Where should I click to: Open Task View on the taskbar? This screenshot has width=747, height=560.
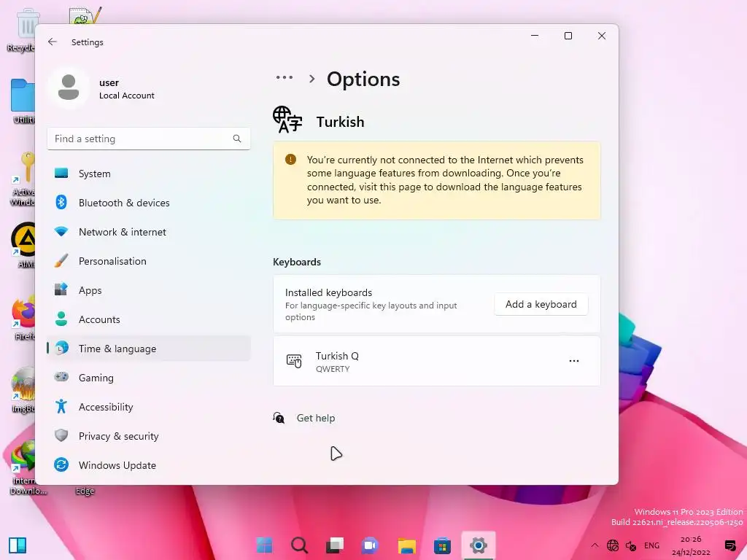[x=334, y=545]
